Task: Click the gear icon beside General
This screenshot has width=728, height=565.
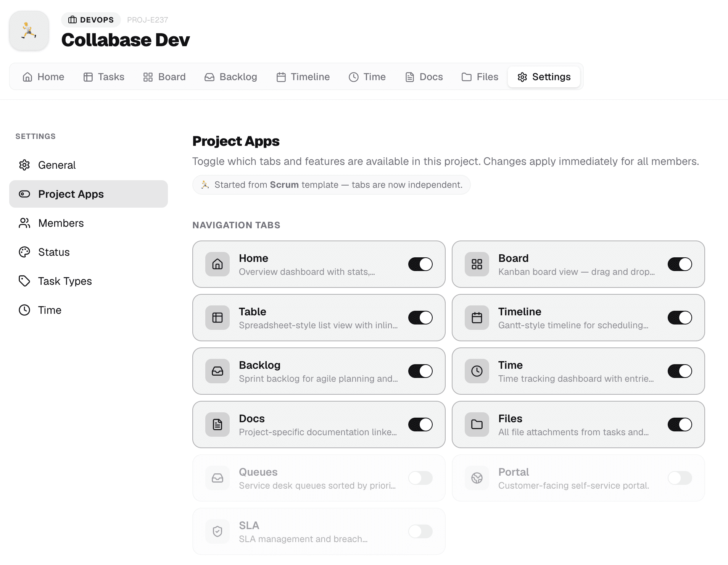Action: coord(24,165)
